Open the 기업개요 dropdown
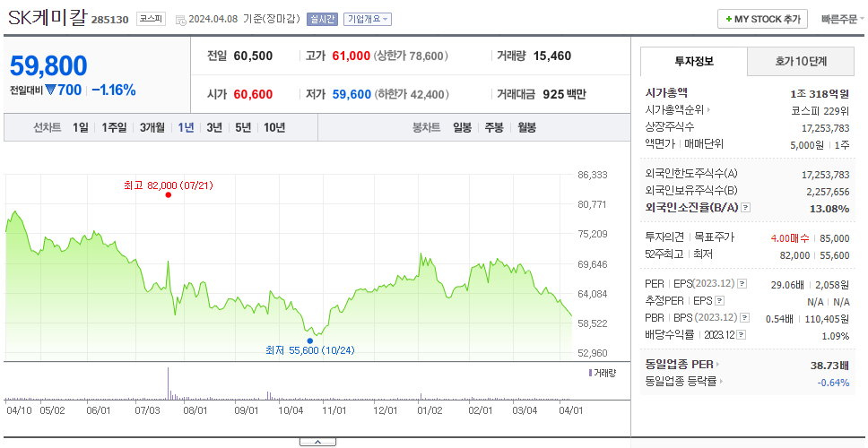 (x=367, y=19)
